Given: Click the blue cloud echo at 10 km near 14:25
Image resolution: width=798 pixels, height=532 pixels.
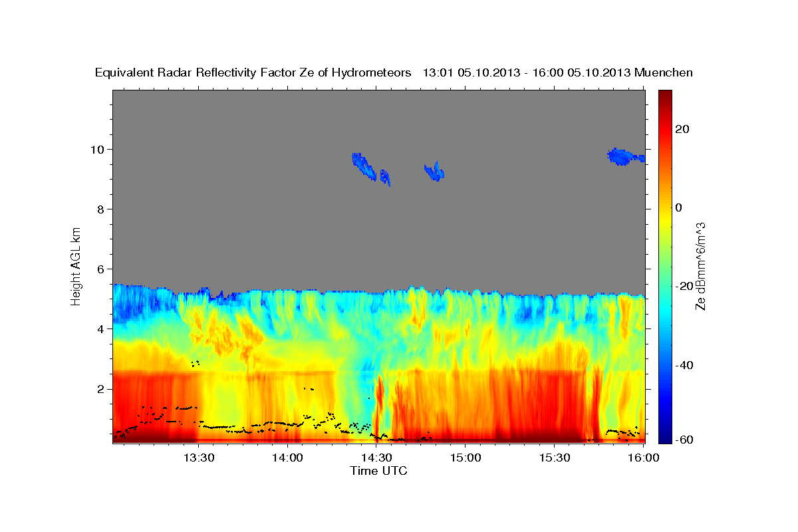Looking at the screenshot, I should 364,166.
